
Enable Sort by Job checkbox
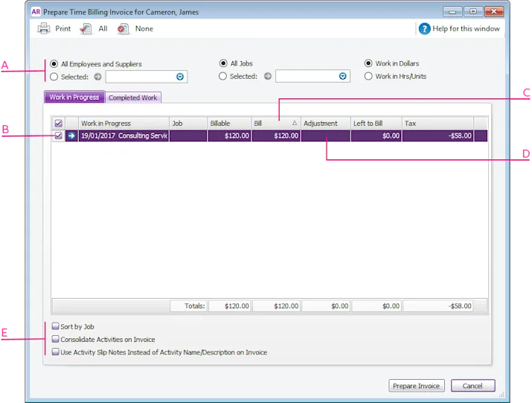click(x=55, y=326)
